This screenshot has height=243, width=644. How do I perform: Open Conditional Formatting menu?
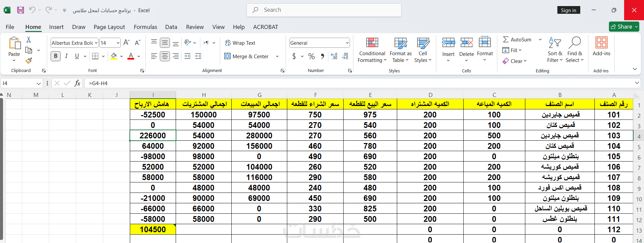pos(372,50)
